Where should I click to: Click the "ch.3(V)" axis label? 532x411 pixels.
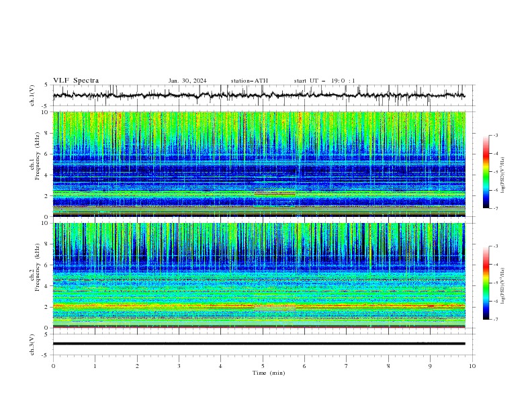point(32,345)
